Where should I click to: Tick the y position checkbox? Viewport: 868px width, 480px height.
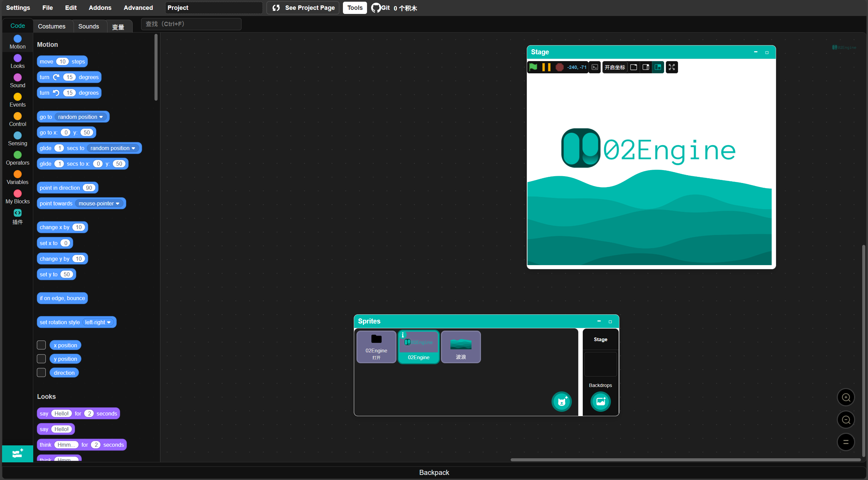(x=41, y=359)
